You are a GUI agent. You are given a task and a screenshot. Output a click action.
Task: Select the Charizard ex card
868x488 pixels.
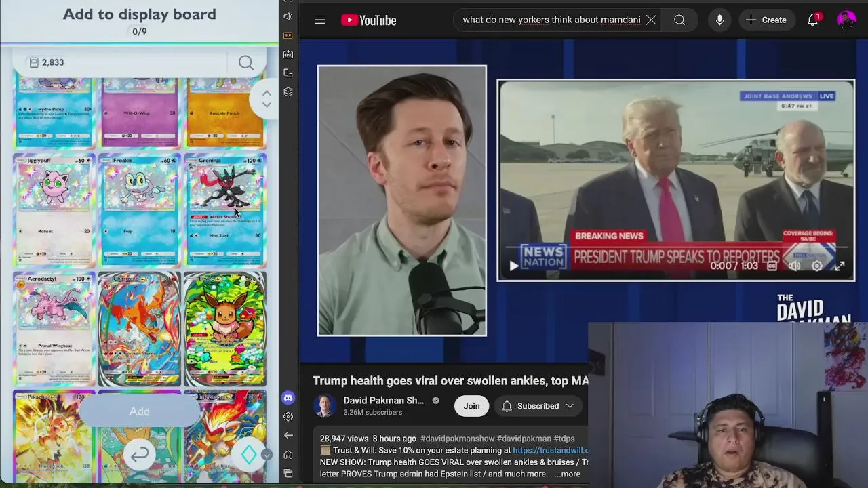[x=139, y=329]
